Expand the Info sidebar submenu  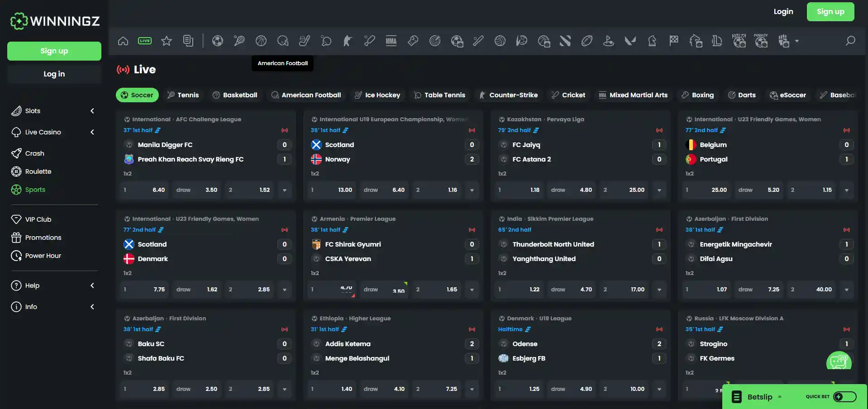click(x=92, y=307)
